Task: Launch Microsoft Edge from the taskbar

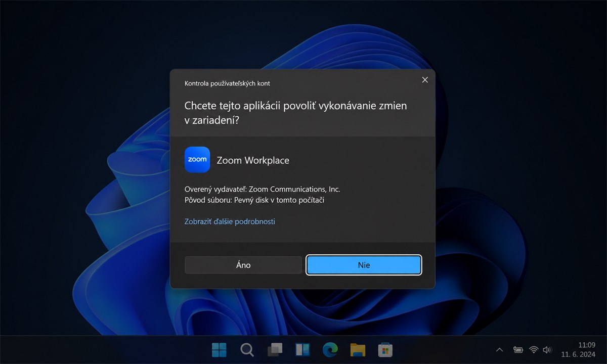Action: pyautogui.click(x=330, y=349)
